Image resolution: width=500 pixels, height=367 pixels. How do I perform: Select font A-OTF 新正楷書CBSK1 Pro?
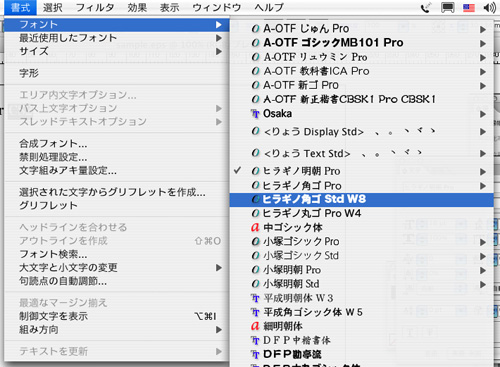point(362,99)
